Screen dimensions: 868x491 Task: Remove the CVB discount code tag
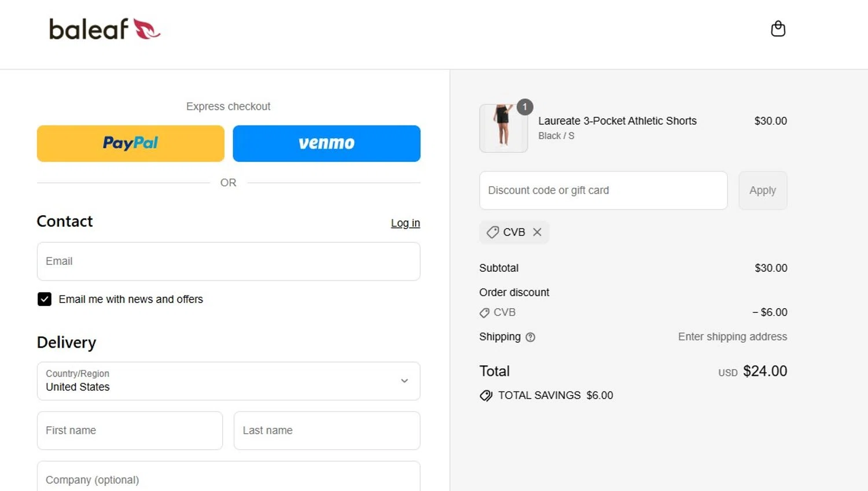[537, 232]
